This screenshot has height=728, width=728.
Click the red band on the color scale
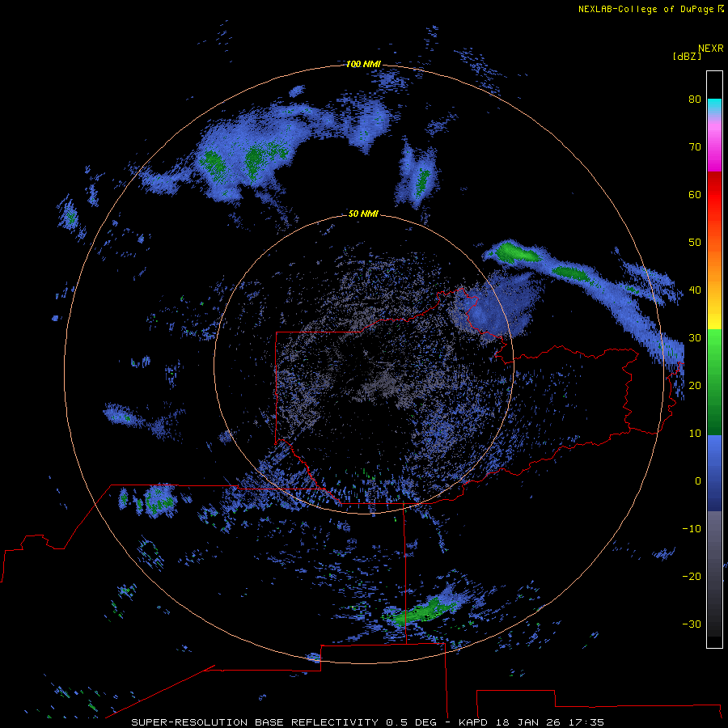tap(714, 195)
